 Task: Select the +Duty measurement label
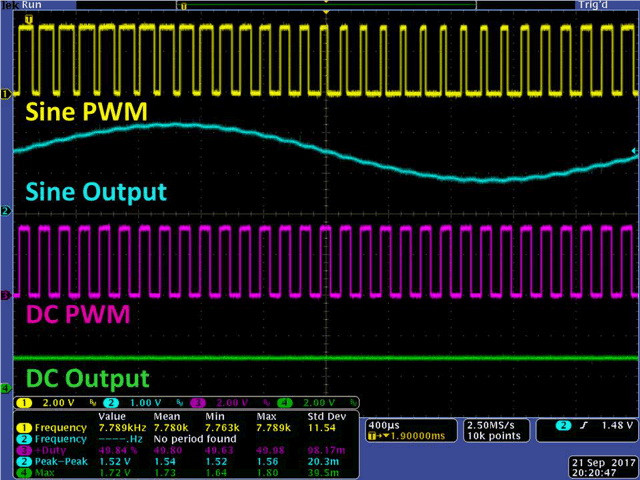[51, 451]
